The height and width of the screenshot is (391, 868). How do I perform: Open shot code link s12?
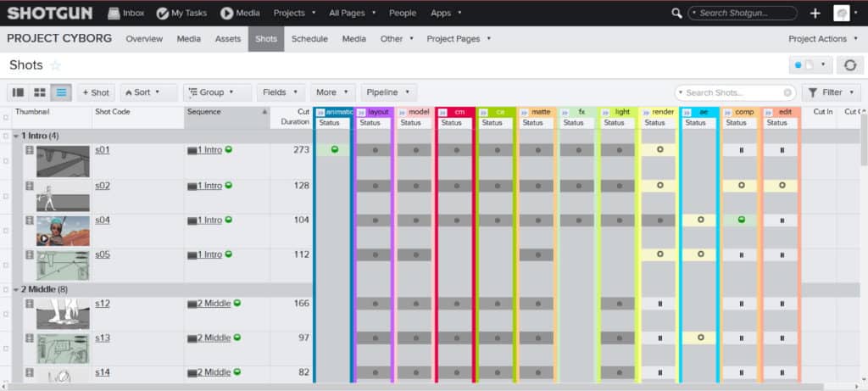(x=103, y=304)
